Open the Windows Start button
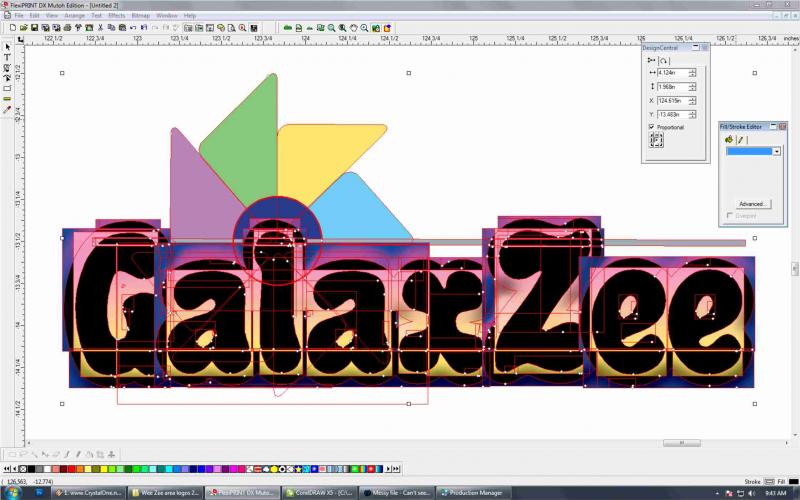Viewport: 800px width, 500px height. point(12,493)
